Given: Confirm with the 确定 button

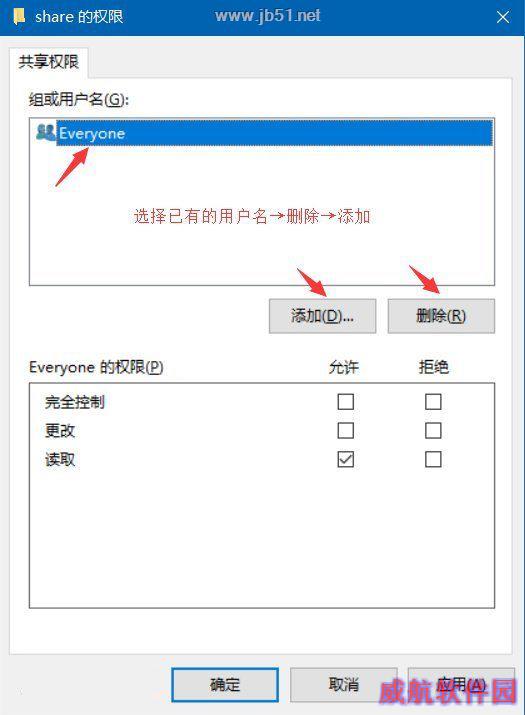Looking at the screenshot, I should (x=225, y=685).
